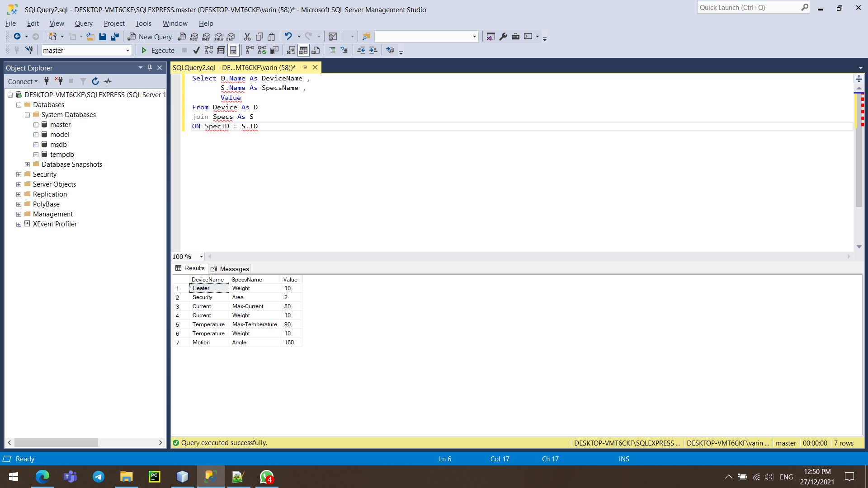Click the Cut scissors icon
Viewport: 868px width, 488px height.
click(x=247, y=37)
